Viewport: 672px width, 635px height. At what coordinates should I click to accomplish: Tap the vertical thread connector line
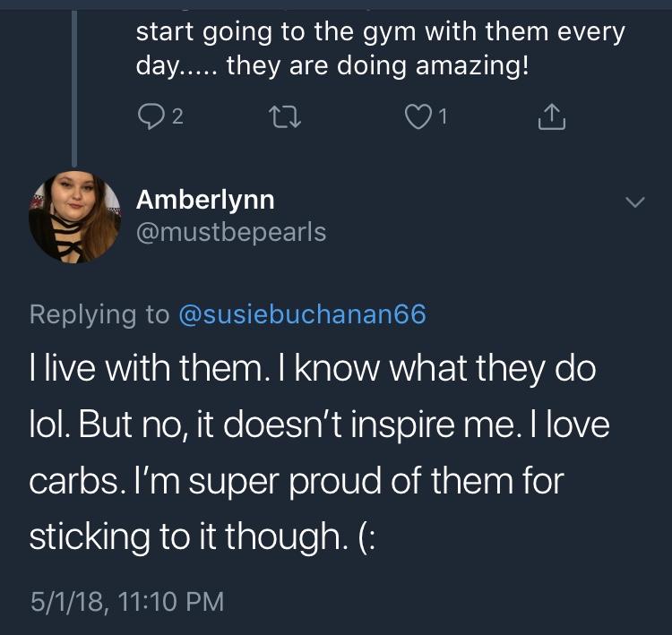pyautogui.click(x=74, y=88)
